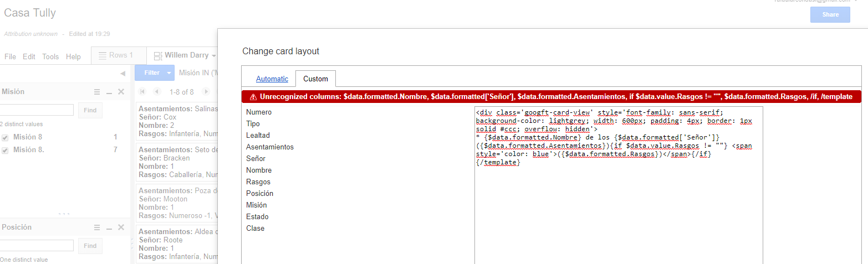Insert the Clase column
This screenshot has height=264, width=868.
click(x=255, y=228)
